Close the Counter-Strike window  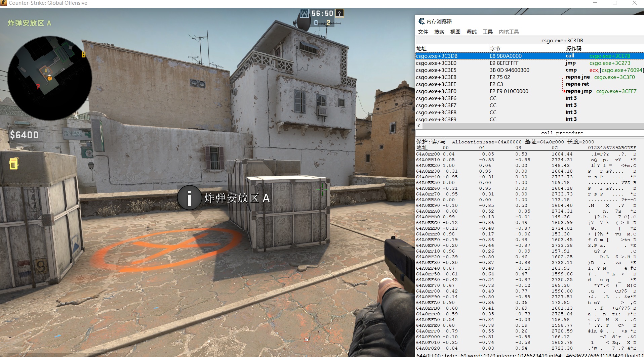click(x=634, y=3)
